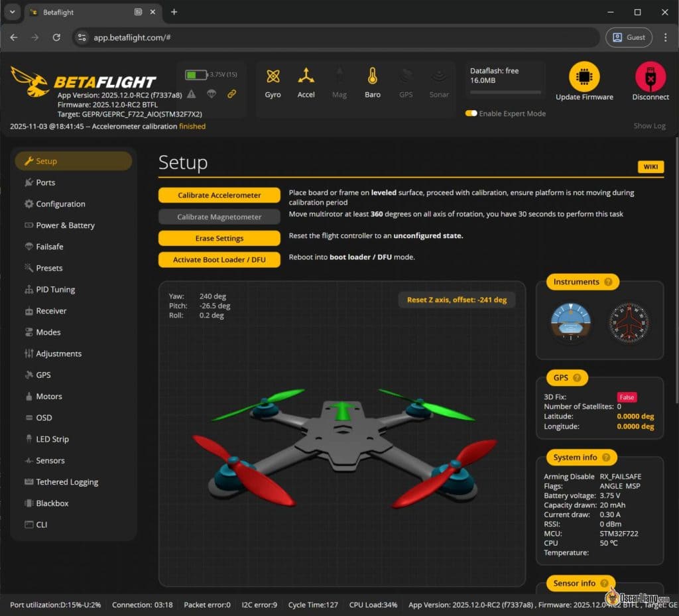Image resolution: width=679 pixels, height=616 pixels.
Task: Click the Adjustments sliders icon
Action: click(x=29, y=353)
